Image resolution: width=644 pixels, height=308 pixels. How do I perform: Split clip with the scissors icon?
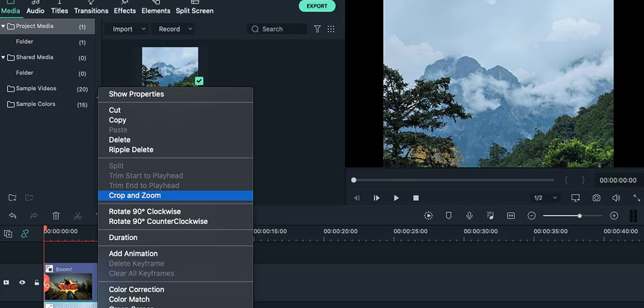coord(77,215)
